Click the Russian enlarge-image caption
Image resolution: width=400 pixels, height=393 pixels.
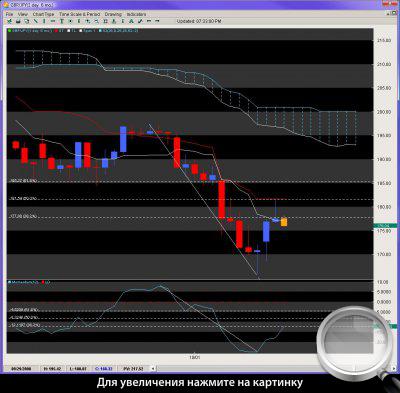click(200, 382)
